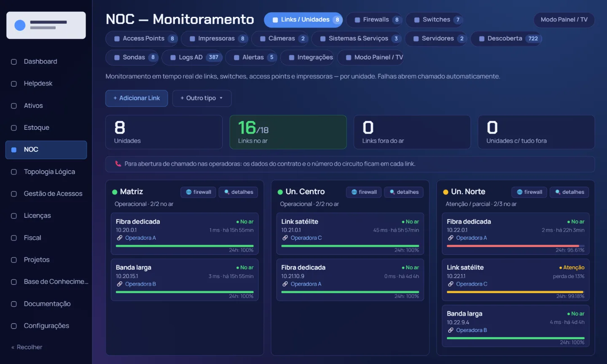Image resolution: width=607 pixels, height=364 pixels.
Task: Click the firewall globe icon on Un. Norte
Action: click(520, 192)
